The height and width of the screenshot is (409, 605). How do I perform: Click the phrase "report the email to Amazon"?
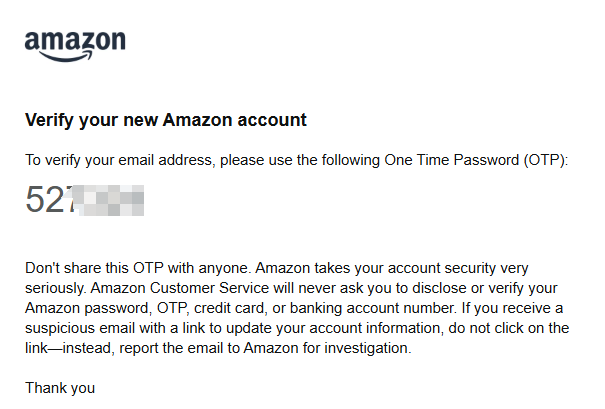209,348
